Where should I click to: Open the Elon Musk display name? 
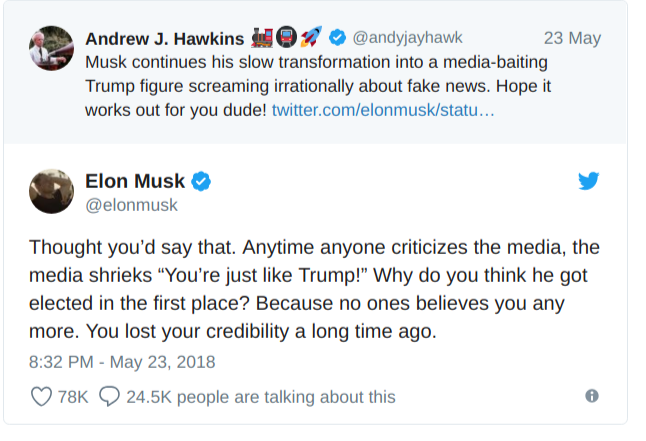[x=135, y=182]
